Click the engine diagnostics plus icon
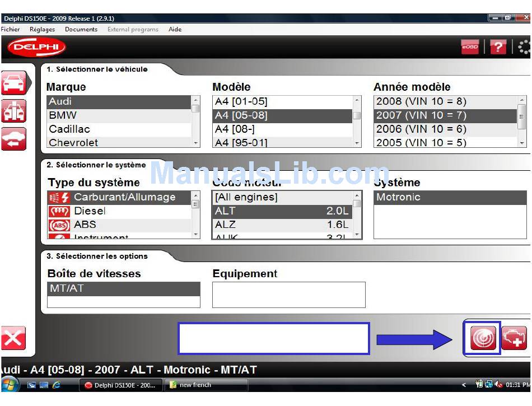This screenshot has width=532, height=406. pos(514,338)
